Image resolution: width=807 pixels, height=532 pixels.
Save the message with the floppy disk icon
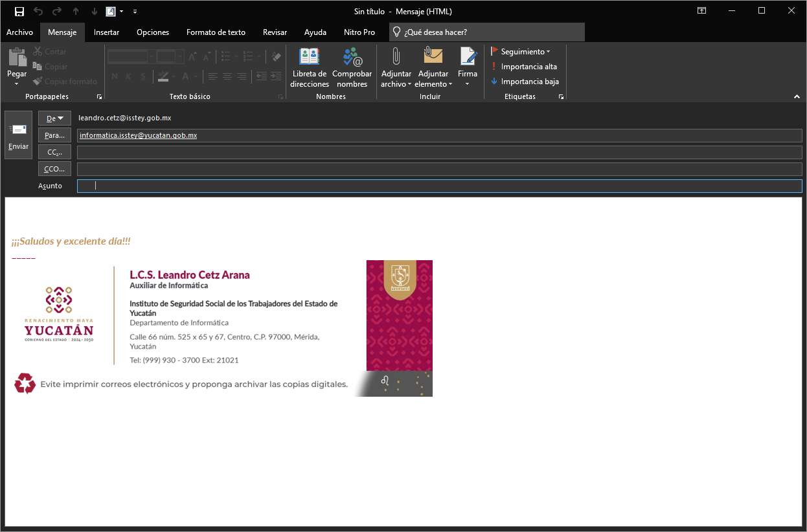pos(19,12)
